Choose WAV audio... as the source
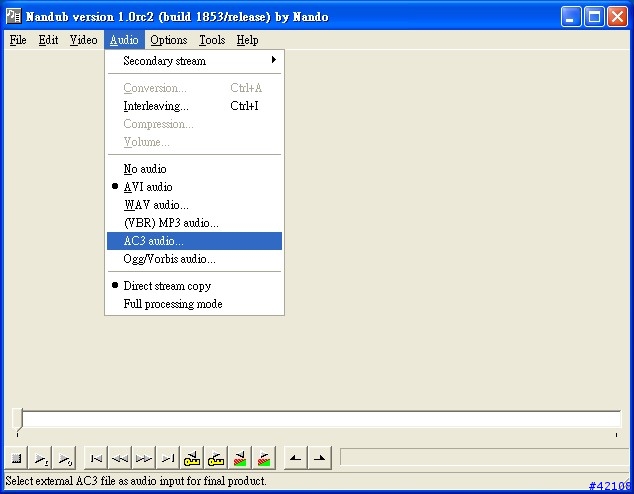Image resolution: width=634 pixels, height=494 pixels. pos(194,205)
